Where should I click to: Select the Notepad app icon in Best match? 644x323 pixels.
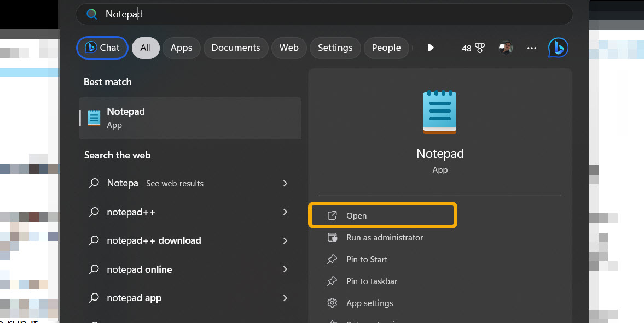coord(94,117)
